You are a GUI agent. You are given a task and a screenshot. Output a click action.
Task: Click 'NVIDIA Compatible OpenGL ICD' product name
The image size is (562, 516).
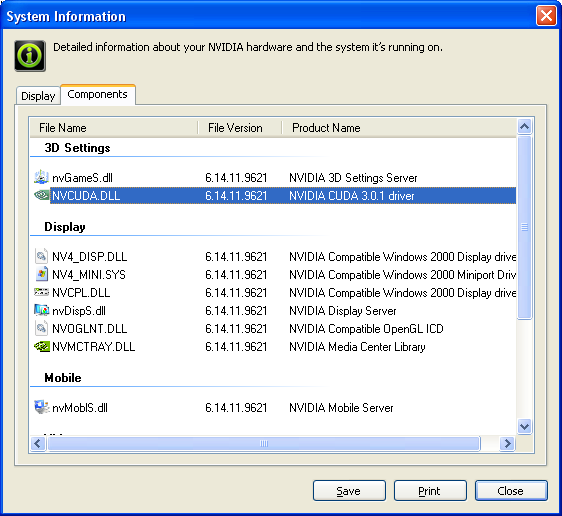coord(366,329)
